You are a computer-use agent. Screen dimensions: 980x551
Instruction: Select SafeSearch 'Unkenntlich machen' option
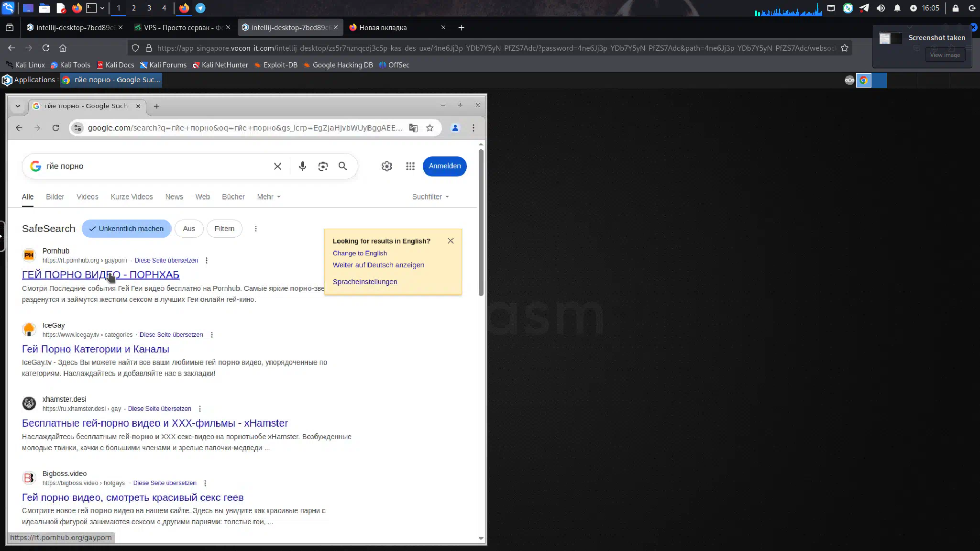click(x=126, y=229)
